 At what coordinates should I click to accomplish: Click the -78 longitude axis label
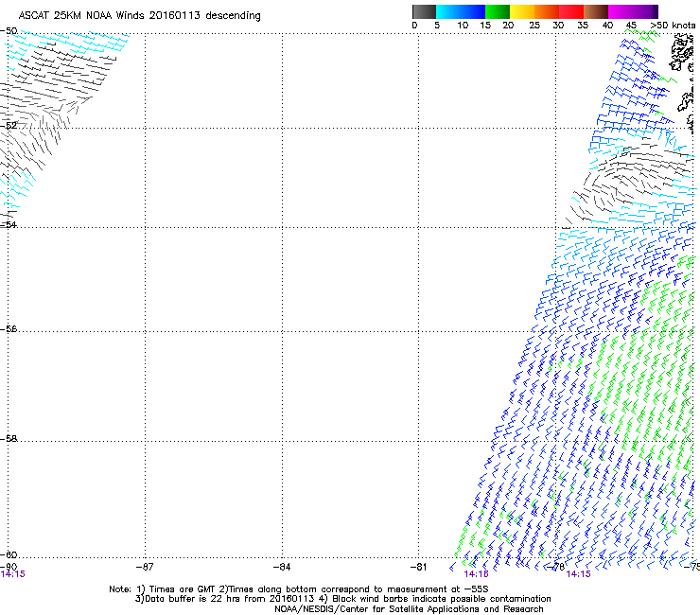[556, 567]
